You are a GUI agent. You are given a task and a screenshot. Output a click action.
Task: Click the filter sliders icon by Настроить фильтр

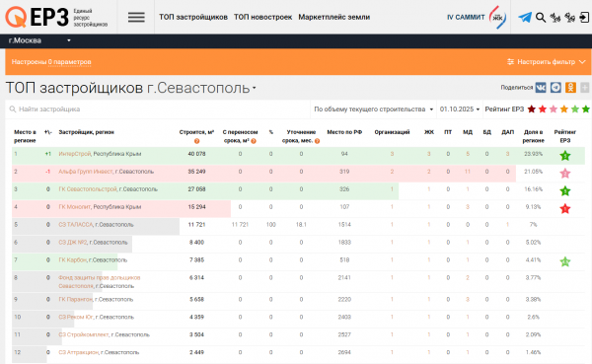pyautogui.click(x=510, y=62)
